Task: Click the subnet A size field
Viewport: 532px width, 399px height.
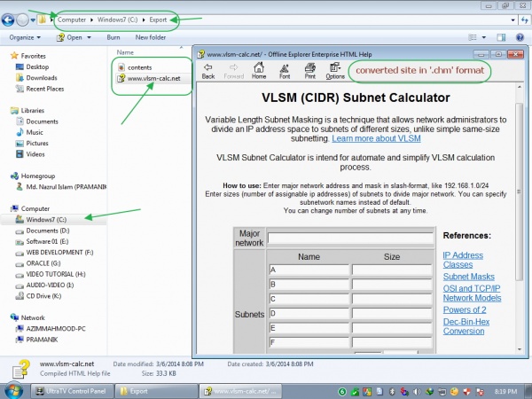Action: pos(392,270)
